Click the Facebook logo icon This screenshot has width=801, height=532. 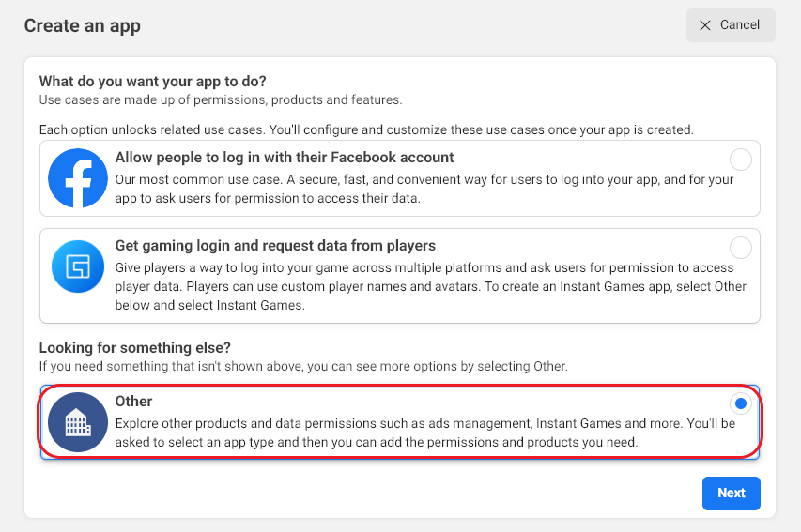(x=78, y=178)
